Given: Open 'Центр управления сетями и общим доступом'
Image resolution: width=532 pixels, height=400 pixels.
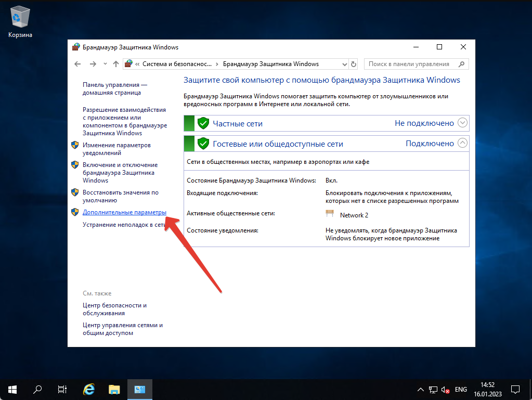Looking at the screenshot, I should coord(123,329).
